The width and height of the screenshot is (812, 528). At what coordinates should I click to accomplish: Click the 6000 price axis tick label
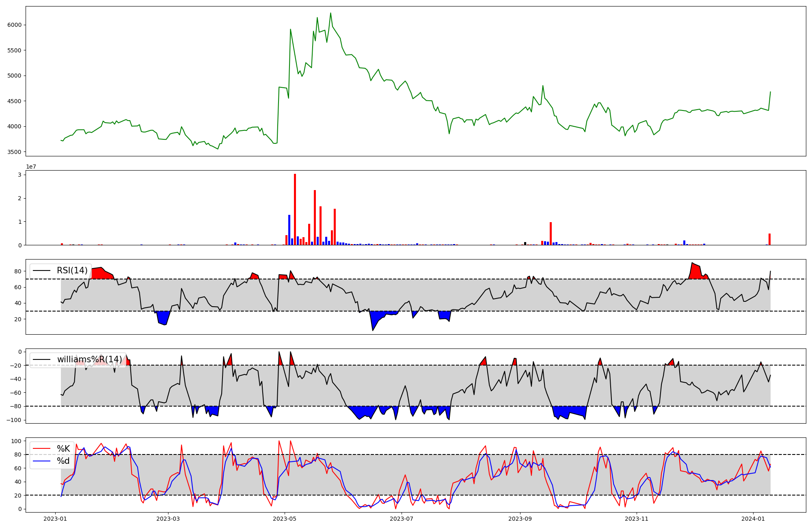[x=14, y=25]
